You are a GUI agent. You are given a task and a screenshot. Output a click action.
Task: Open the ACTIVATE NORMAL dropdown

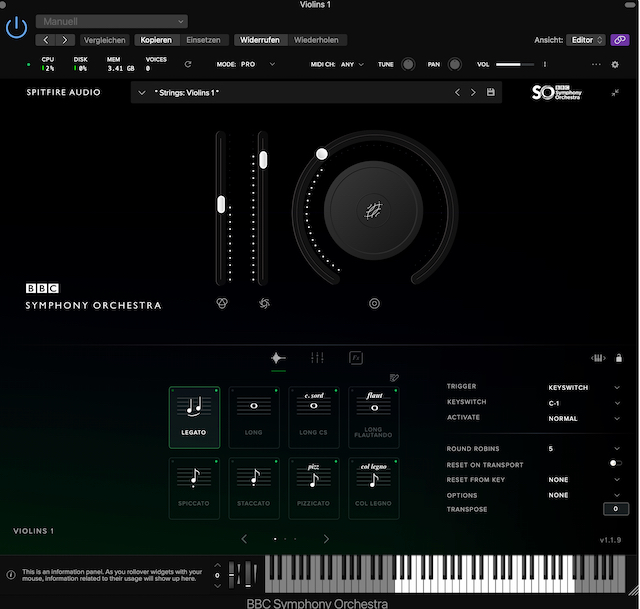(x=584, y=419)
